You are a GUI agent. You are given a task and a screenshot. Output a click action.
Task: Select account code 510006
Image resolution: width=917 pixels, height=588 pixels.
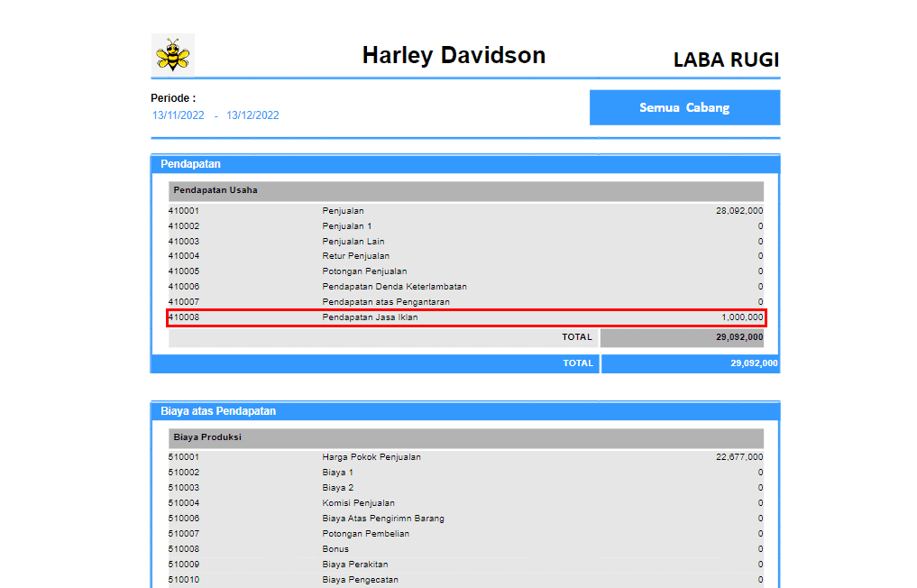pos(184,519)
